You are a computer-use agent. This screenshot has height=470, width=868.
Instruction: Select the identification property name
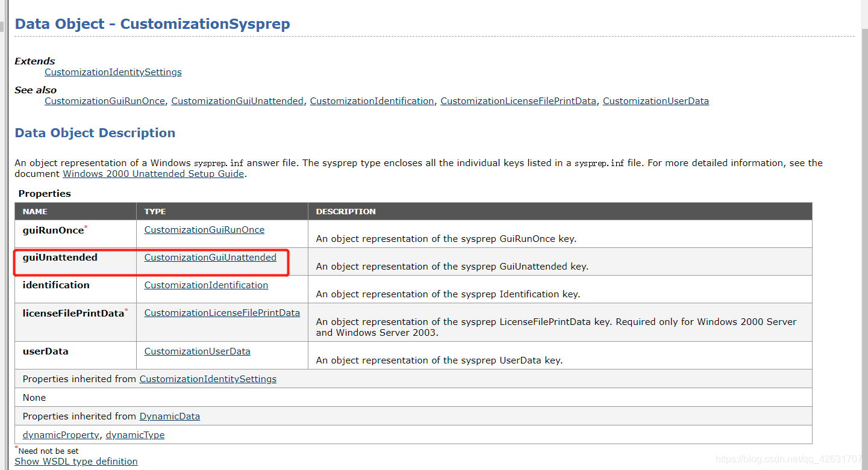click(x=56, y=285)
